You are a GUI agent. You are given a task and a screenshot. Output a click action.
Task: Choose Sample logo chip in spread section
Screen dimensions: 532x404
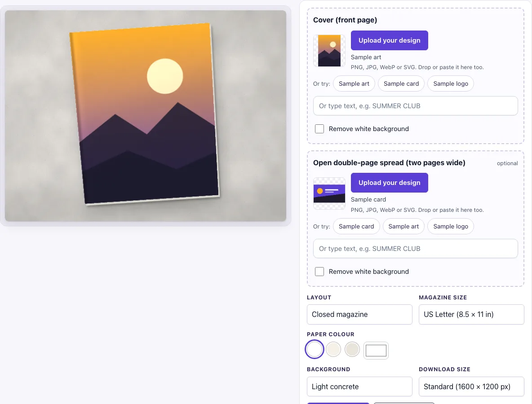(x=451, y=226)
